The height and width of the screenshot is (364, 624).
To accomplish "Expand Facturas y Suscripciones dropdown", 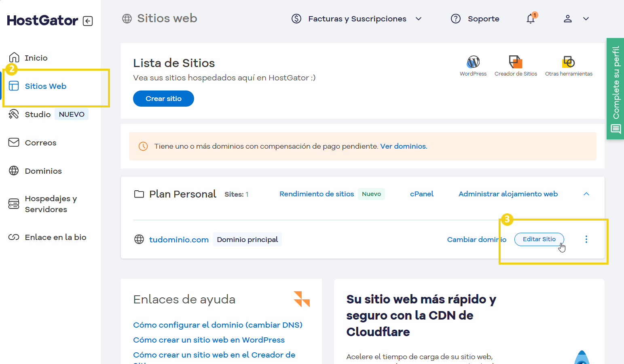I will pyautogui.click(x=419, y=19).
